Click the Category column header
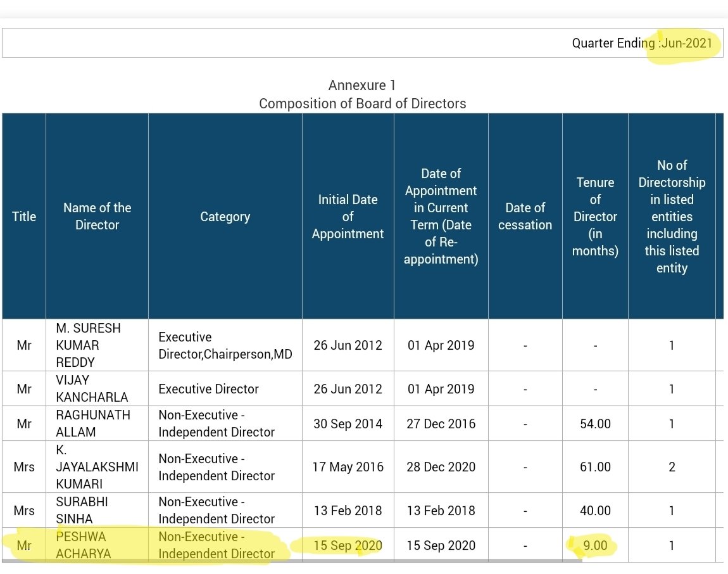This screenshot has height=574, width=728. pos(225,216)
